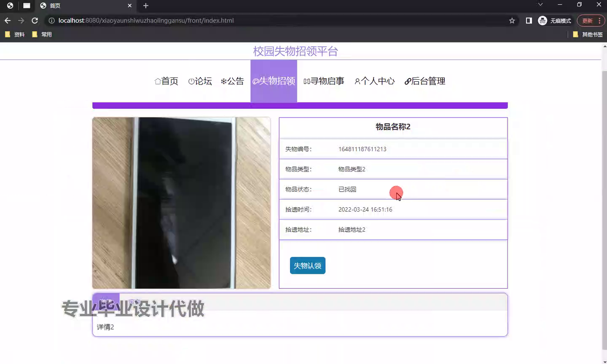Reload the current page
The width and height of the screenshot is (607, 364).
click(x=35, y=20)
